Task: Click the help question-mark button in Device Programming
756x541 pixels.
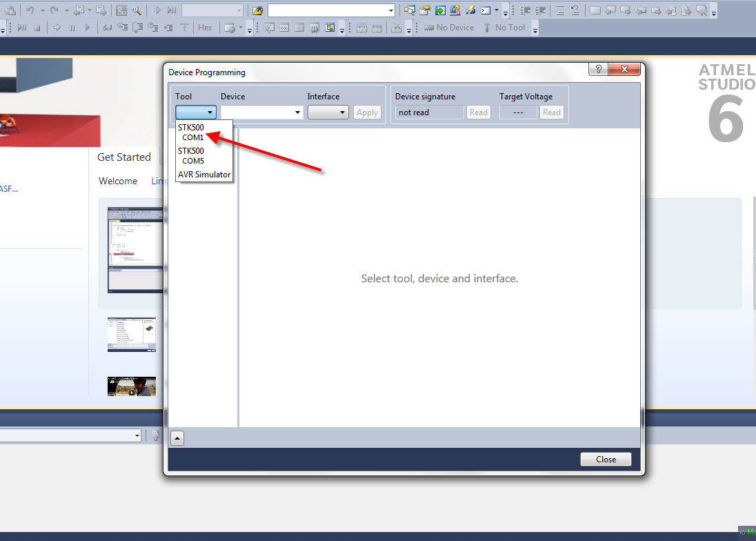Action: pos(598,69)
